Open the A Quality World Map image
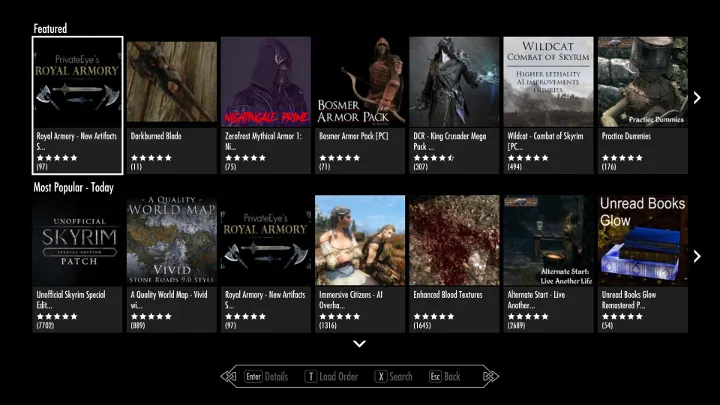 point(172,240)
